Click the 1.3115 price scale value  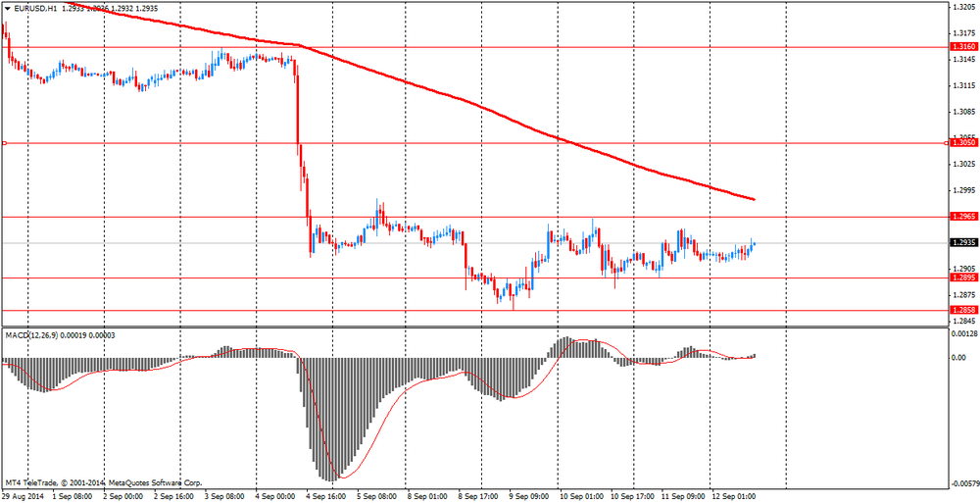pos(962,85)
